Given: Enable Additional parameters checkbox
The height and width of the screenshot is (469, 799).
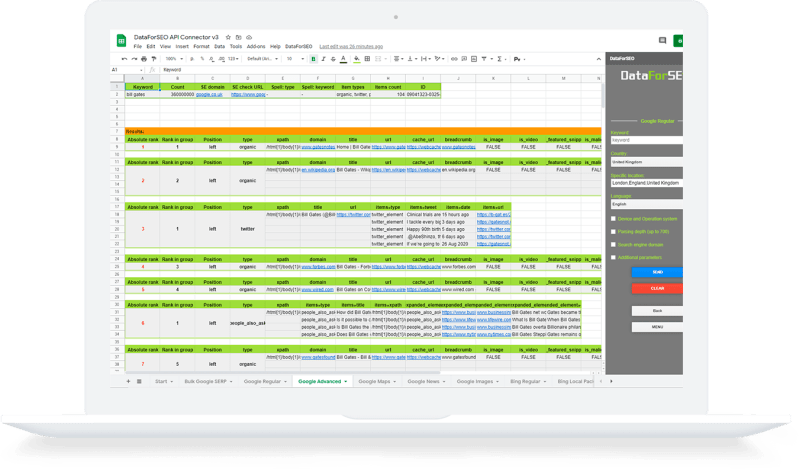Looking at the screenshot, I should coord(614,257).
